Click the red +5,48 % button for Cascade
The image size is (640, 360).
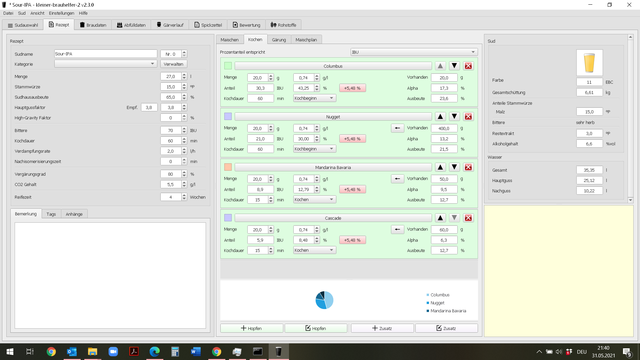click(x=352, y=240)
